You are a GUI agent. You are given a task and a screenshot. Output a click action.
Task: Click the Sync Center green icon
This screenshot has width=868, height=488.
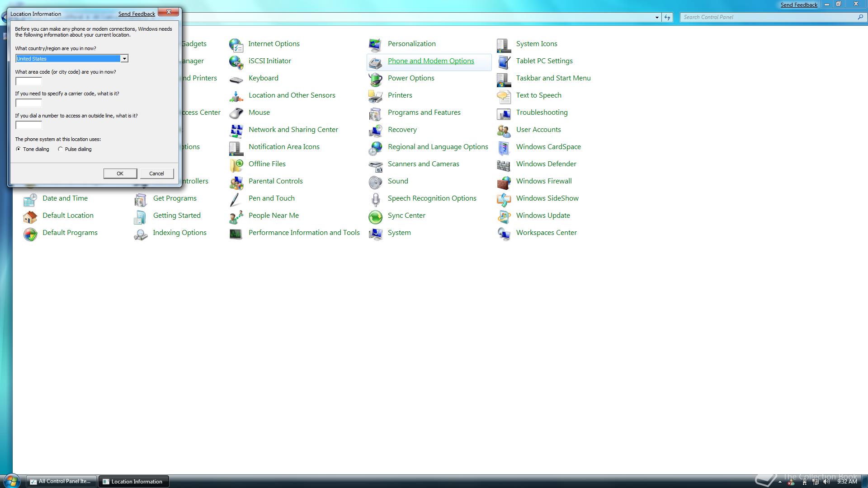[375, 216]
